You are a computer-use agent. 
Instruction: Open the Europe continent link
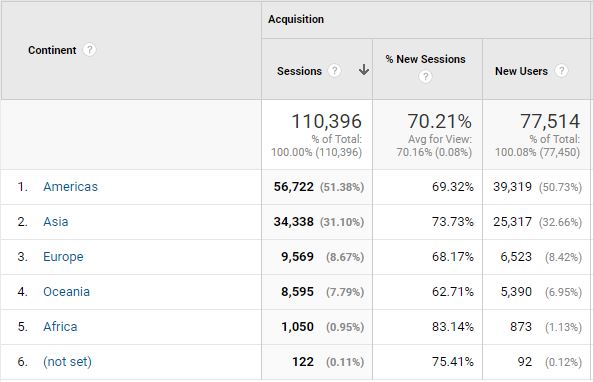click(x=63, y=257)
